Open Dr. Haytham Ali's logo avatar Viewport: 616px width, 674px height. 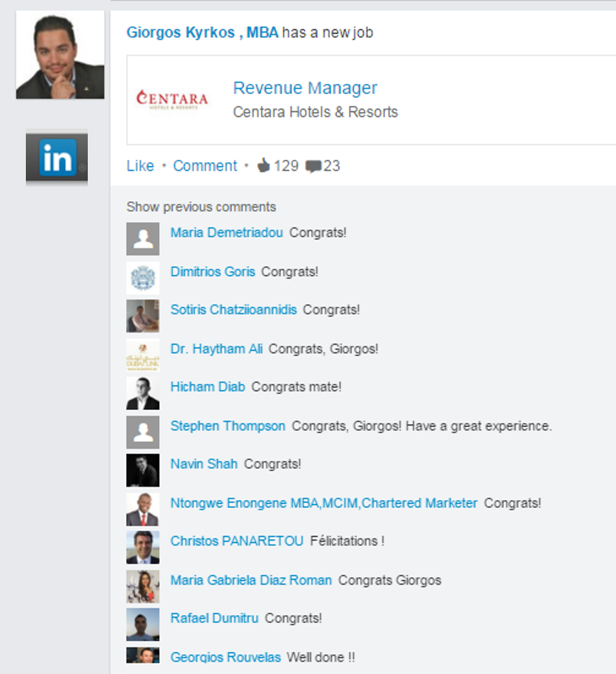pyautogui.click(x=143, y=355)
